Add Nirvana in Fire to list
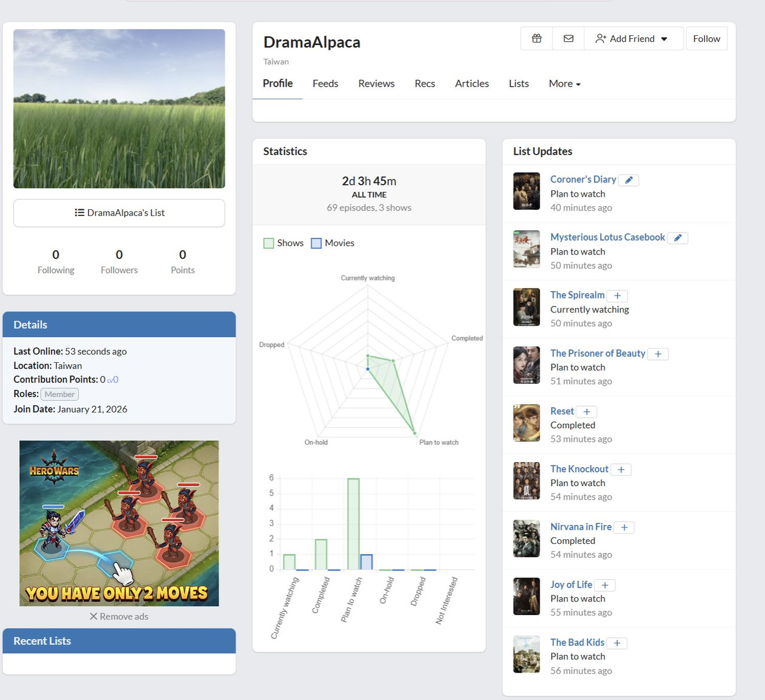This screenshot has width=765, height=700. pos(624,527)
